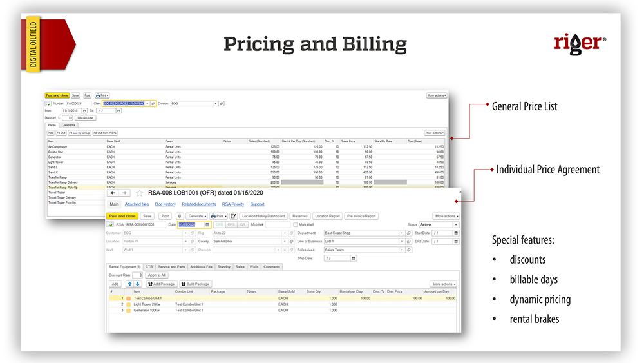Image resolution: width=644 pixels, height=363 pixels.
Task: Click the back arrow in the RSA window
Action: [x=113, y=193]
